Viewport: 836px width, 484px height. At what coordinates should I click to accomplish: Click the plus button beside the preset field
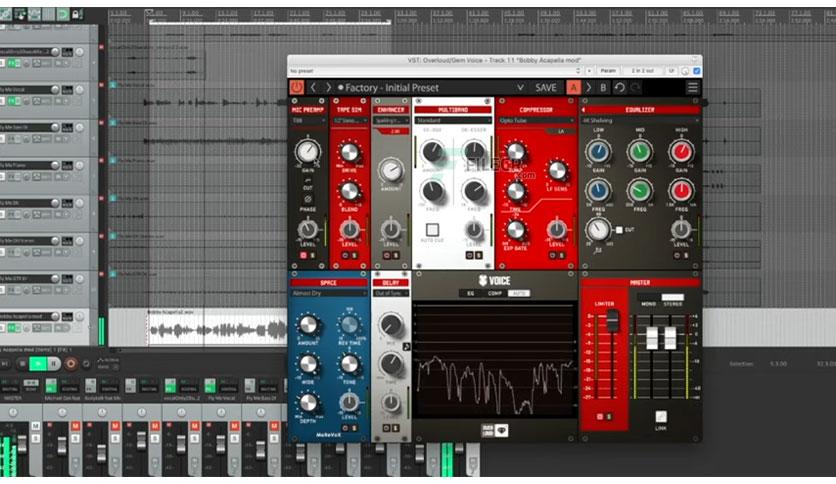[589, 71]
